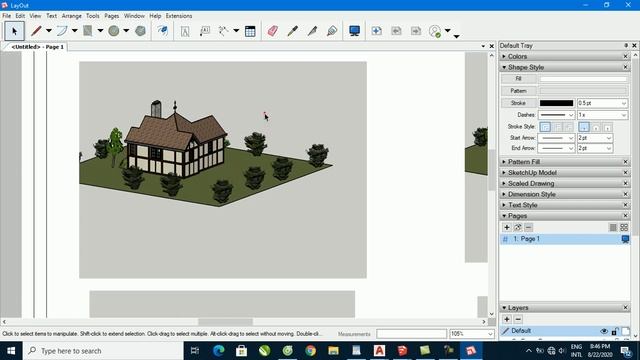Open the signed-in user account icon
Image resolution: width=640 pixels, height=360 pixels.
click(x=435, y=31)
